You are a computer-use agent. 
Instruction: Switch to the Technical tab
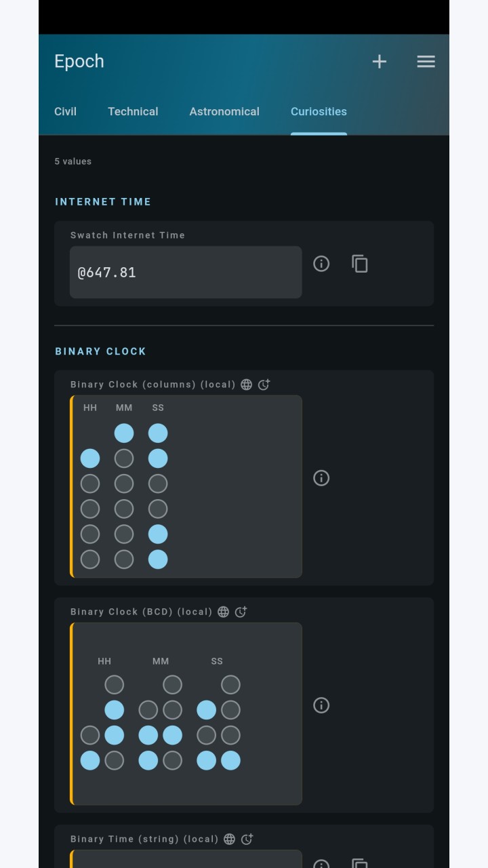[x=133, y=111]
